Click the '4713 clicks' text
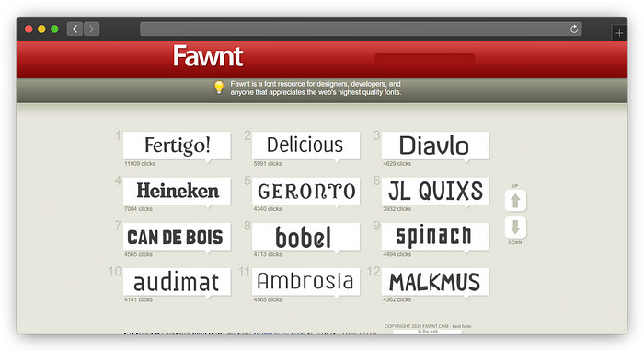Viewport: 644px width, 351px height. pyautogui.click(x=268, y=254)
